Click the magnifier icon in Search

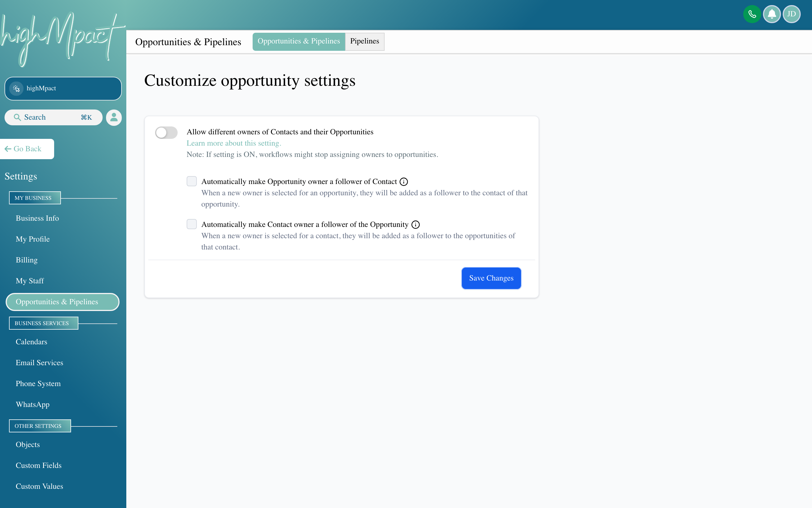coord(17,117)
